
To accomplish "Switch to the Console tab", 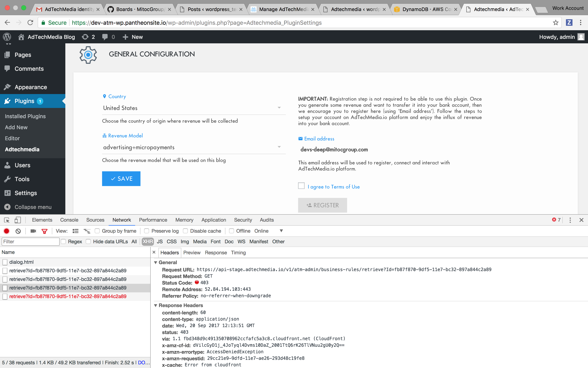I will (69, 220).
